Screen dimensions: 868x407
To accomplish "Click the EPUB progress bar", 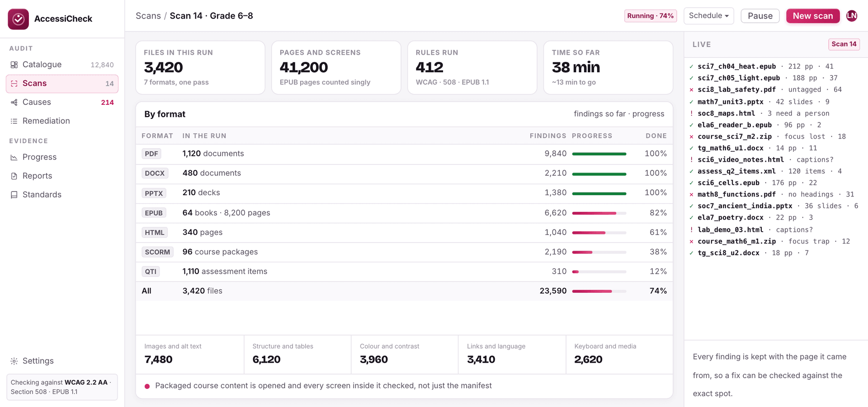I will (x=599, y=213).
